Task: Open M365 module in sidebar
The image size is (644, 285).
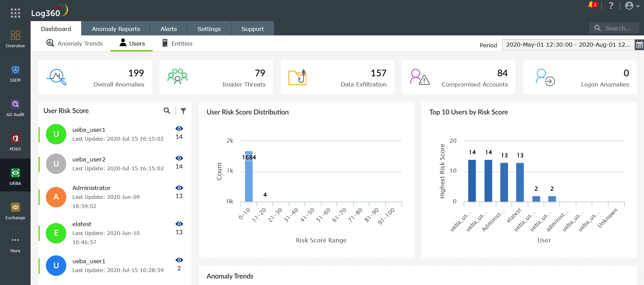Action: (15, 142)
